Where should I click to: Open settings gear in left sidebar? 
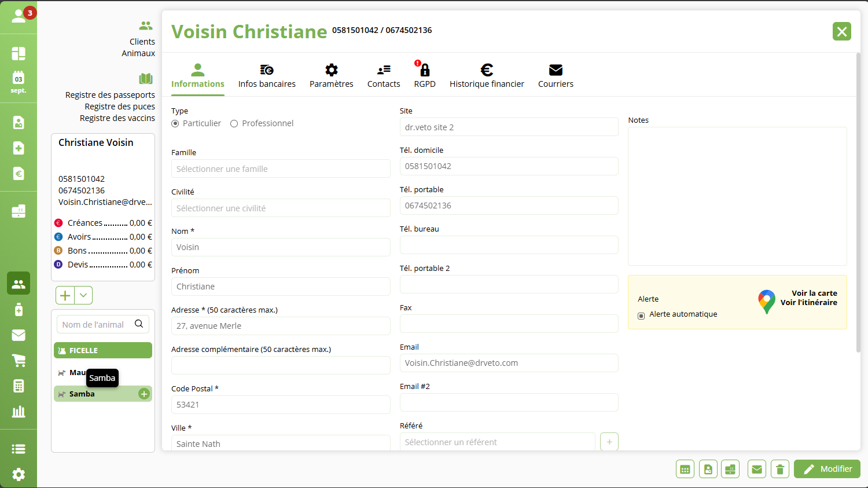coord(19,475)
